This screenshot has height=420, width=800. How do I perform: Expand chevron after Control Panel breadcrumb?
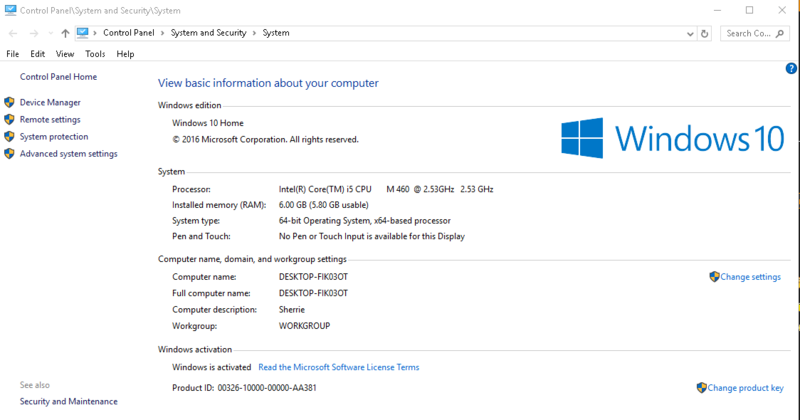(162, 33)
